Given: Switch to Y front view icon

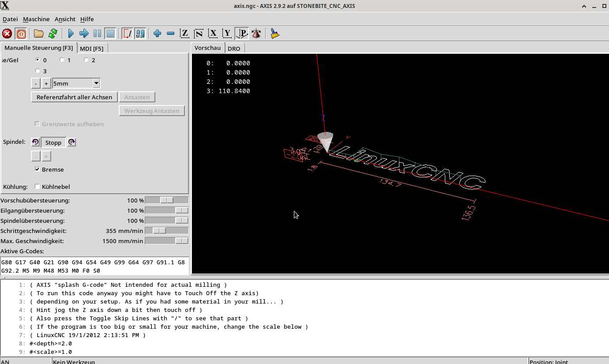Looking at the screenshot, I should pos(227,34).
